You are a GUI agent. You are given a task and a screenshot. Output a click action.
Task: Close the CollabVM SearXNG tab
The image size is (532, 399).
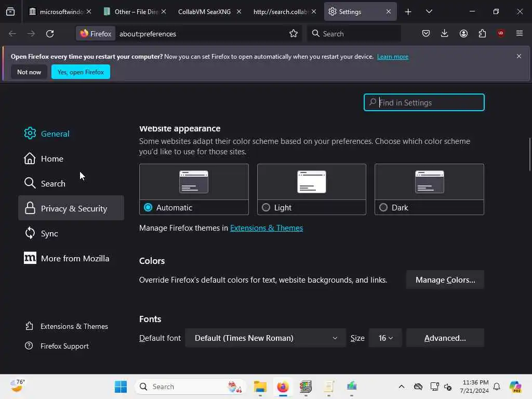[x=239, y=11]
